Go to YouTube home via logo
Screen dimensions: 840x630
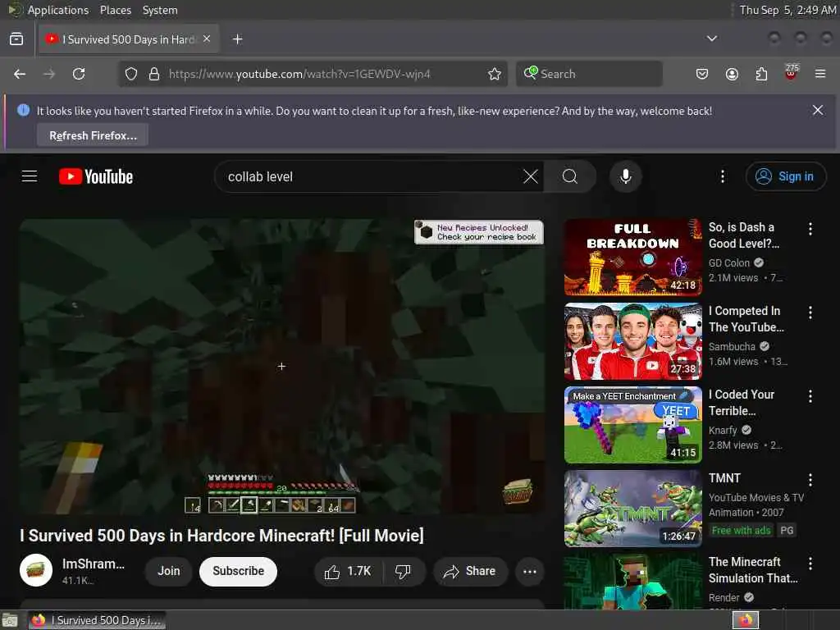pyautogui.click(x=96, y=176)
